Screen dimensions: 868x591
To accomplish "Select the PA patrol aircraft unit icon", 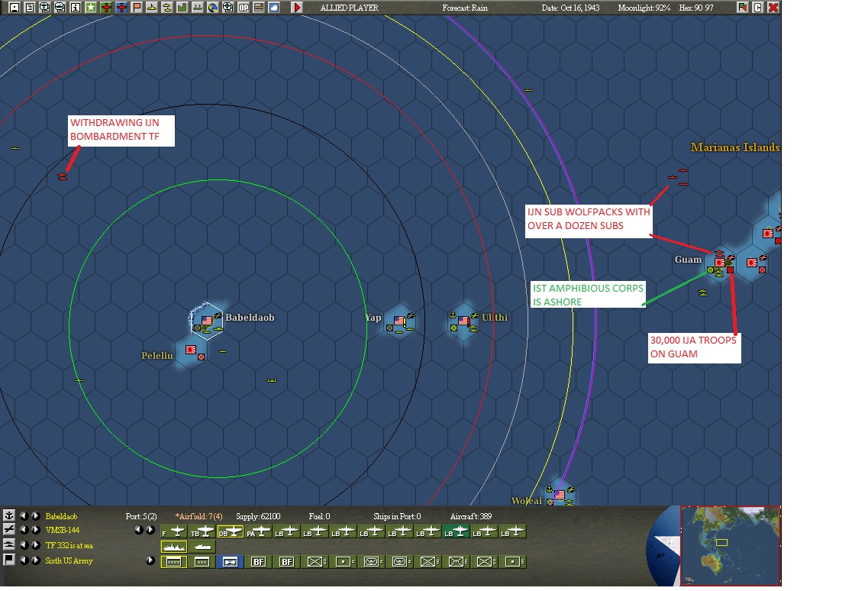I will [x=259, y=531].
